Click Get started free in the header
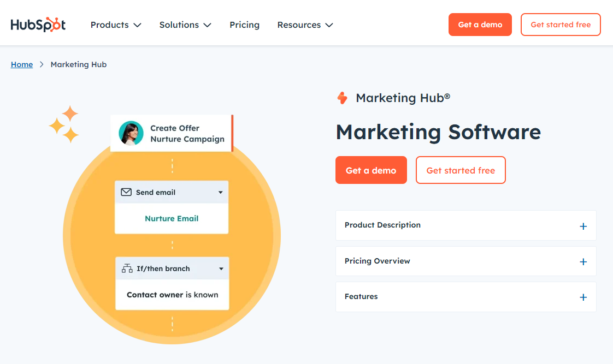This screenshot has width=613, height=364. 561,24
